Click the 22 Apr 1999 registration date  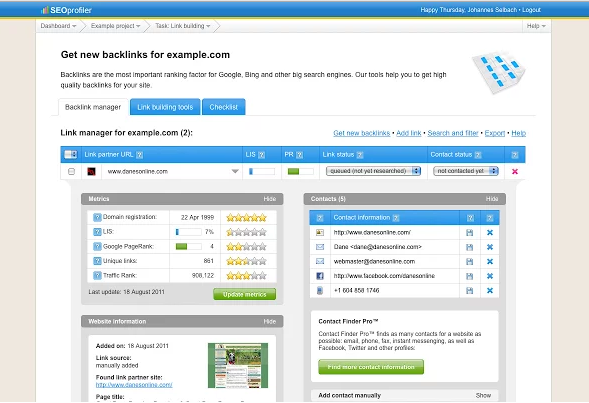click(197, 217)
